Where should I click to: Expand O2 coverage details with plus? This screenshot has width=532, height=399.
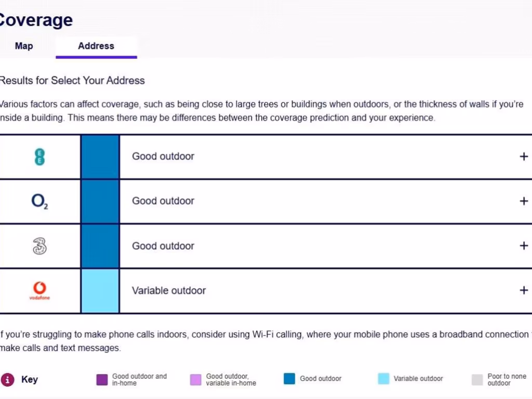coord(524,201)
